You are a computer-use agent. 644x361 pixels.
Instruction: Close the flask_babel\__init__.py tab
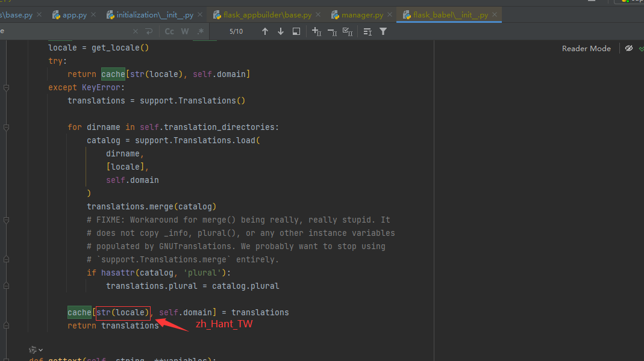[x=495, y=15]
